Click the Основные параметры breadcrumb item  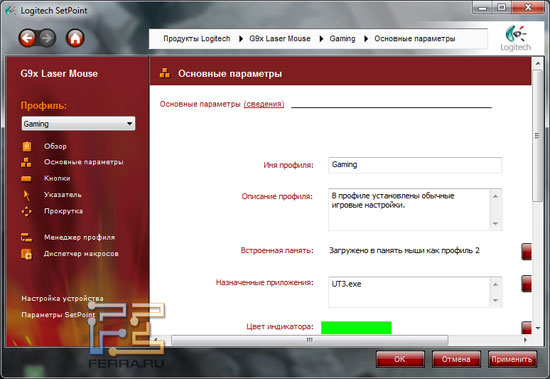click(415, 39)
